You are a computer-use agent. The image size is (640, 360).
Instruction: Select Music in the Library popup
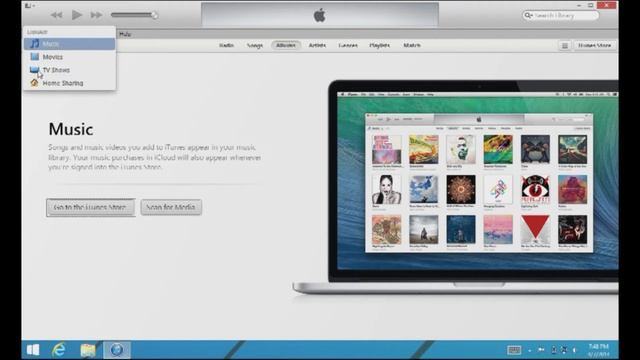(x=69, y=44)
